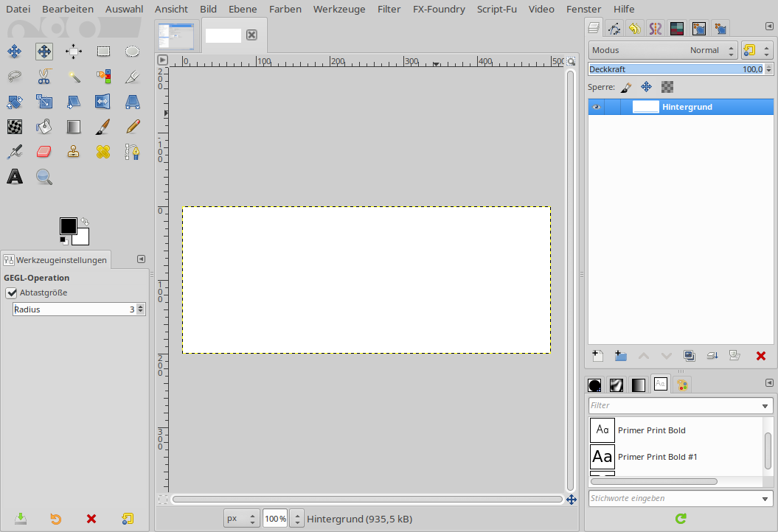This screenshot has height=532, width=778.
Task: Select the Primer Print Bold #1 font
Action: (x=657, y=457)
